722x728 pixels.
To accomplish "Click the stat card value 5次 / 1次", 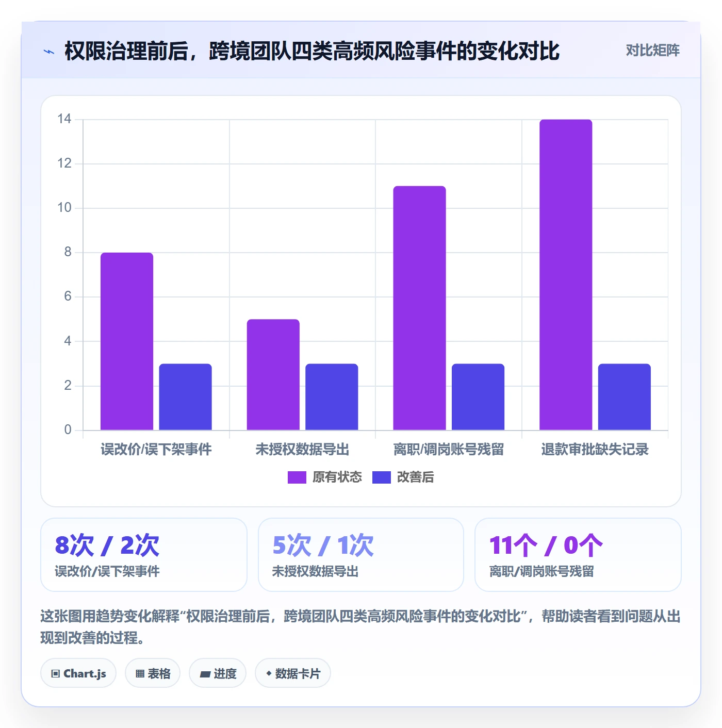I will click(x=323, y=545).
